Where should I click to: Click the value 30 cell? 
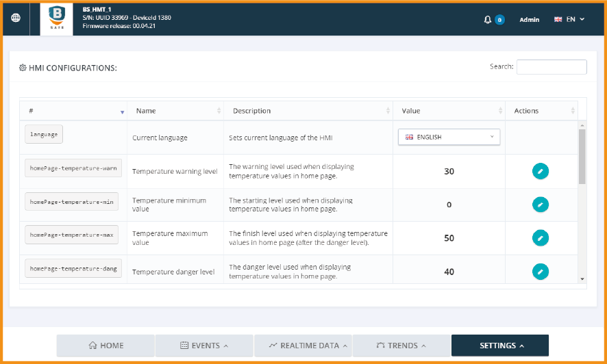pos(449,172)
